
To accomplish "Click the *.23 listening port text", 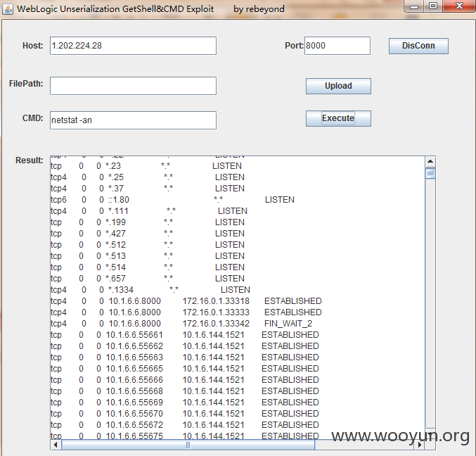I will 113,166.
